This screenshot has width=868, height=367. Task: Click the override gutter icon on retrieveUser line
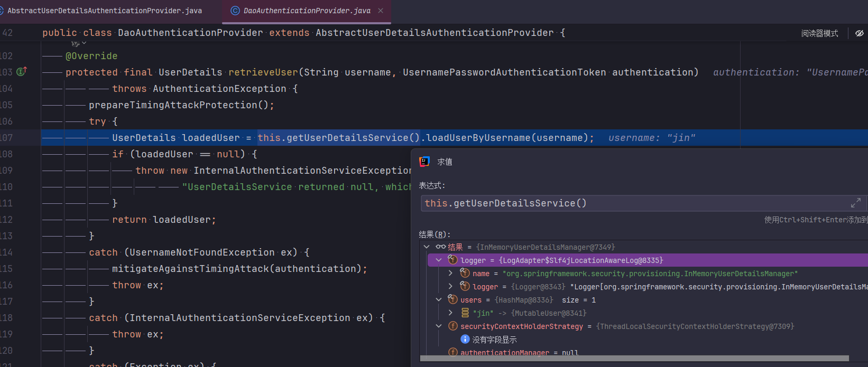point(22,71)
